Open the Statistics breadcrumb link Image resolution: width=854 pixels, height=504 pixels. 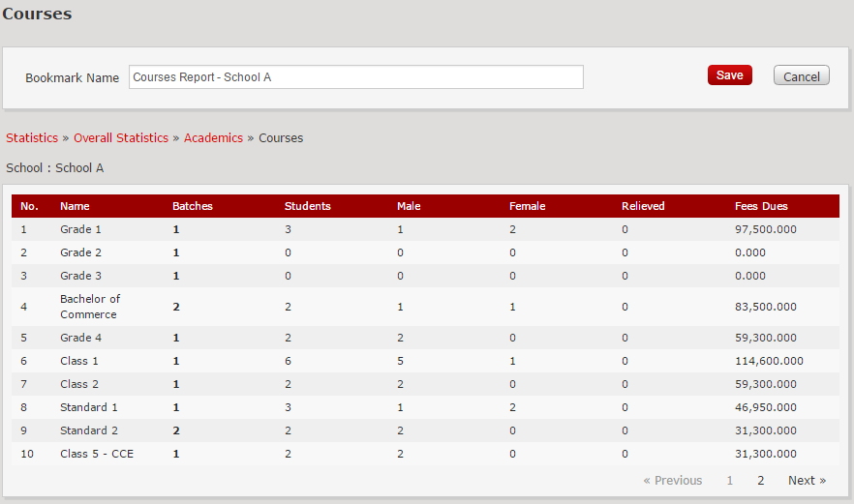pyautogui.click(x=32, y=138)
